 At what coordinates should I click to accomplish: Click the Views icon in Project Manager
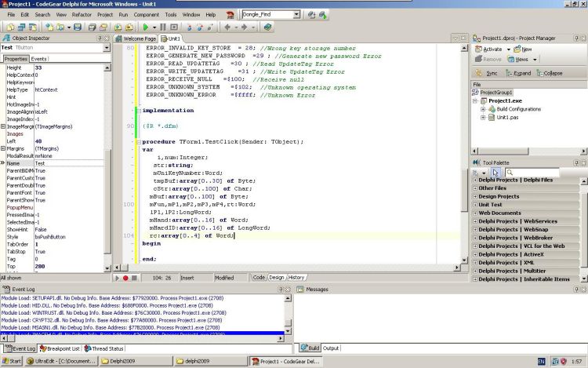point(510,60)
